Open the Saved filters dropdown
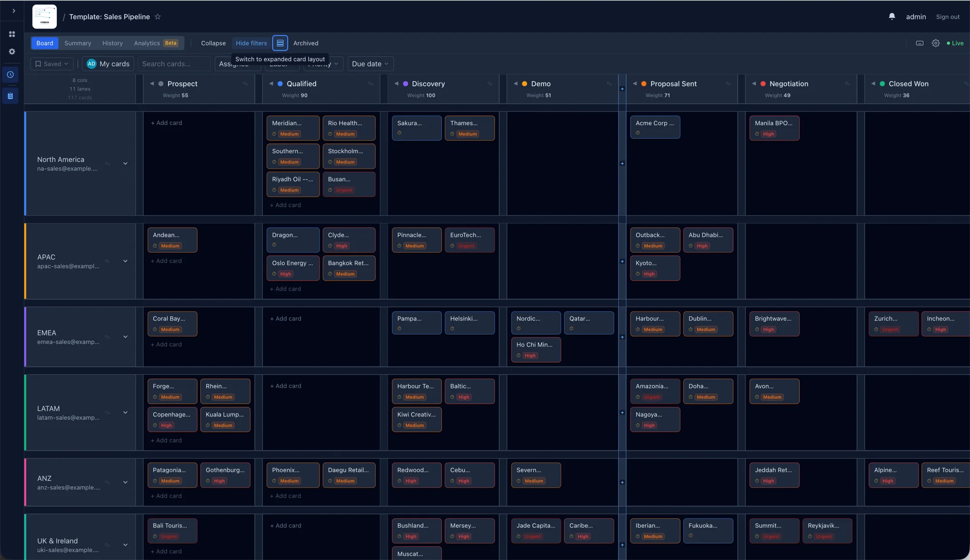The width and height of the screenshot is (970, 560). coord(51,64)
